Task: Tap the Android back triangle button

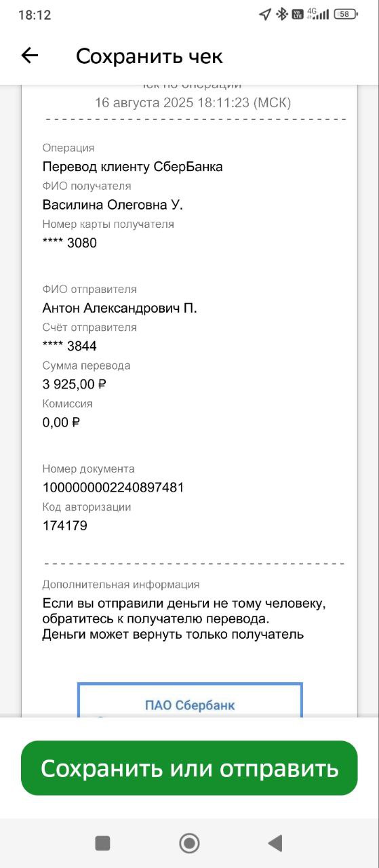Action: [275, 843]
